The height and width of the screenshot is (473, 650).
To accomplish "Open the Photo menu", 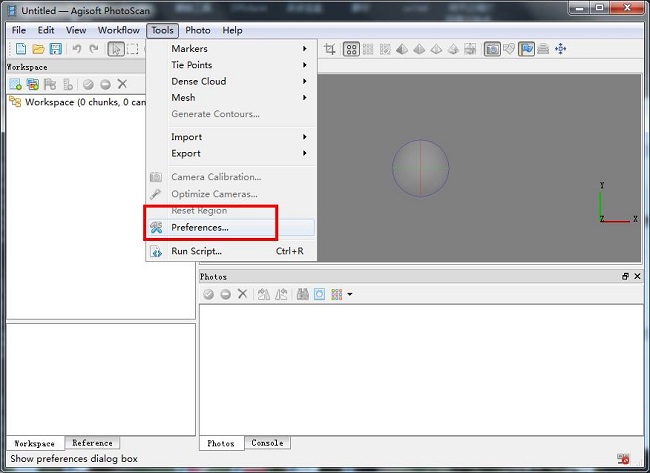I will coord(198,30).
